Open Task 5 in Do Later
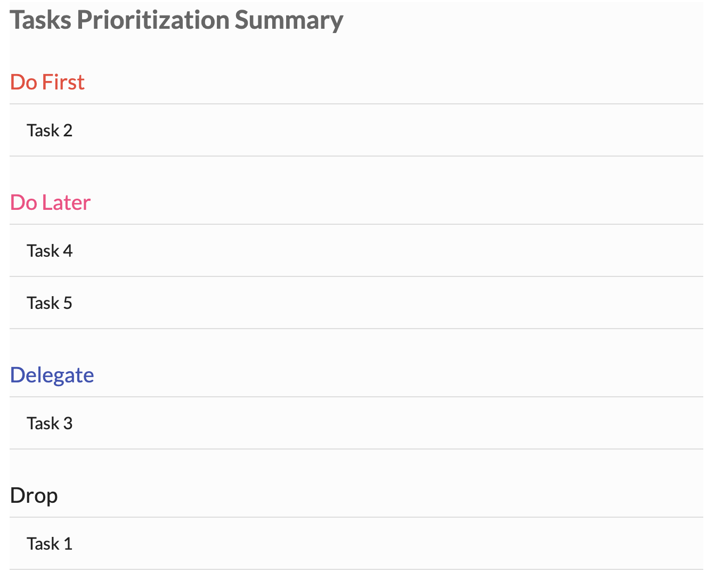The height and width of the screenshot is (588, 715). [x=356, y=303]
